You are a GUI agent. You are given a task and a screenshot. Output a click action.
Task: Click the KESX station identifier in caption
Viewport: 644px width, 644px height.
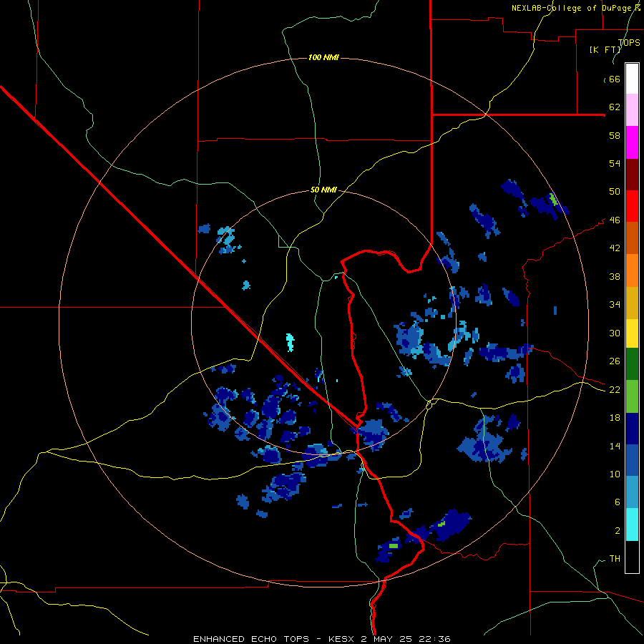click(343, 639)
